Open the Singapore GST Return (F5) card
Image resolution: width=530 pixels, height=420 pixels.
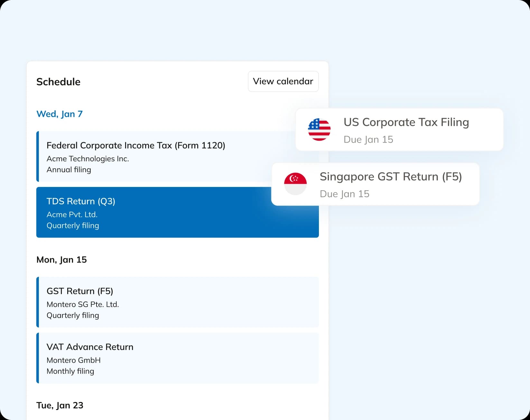pos(376,184)
